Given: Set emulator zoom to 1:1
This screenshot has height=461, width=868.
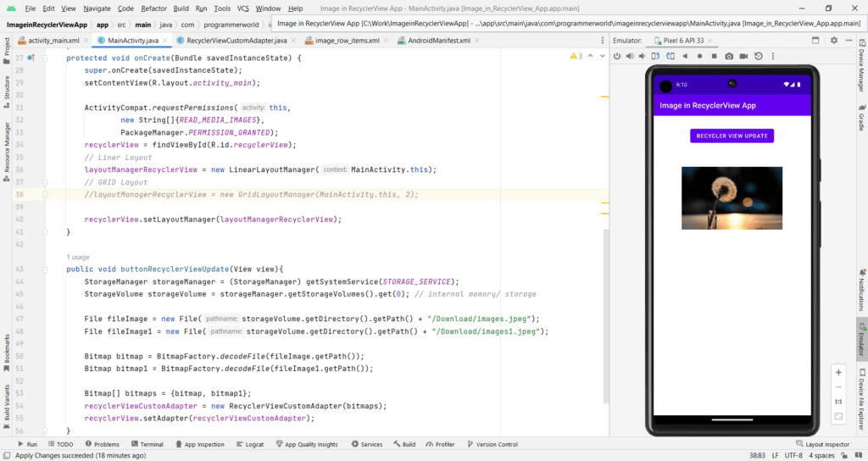Looking at the screenshot, I should [x=838, y=402].
